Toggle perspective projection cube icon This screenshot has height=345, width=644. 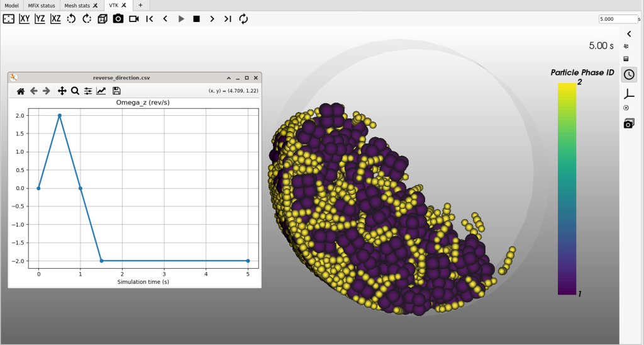point(102,19)
